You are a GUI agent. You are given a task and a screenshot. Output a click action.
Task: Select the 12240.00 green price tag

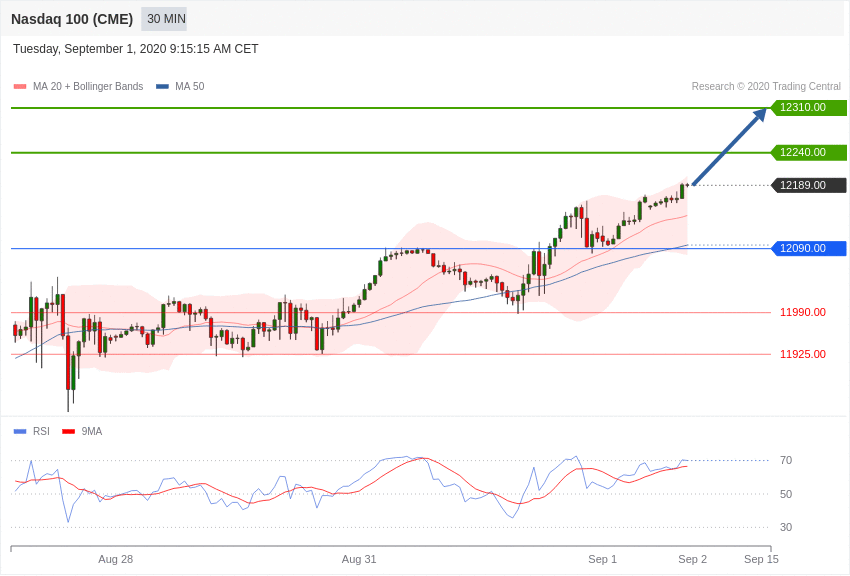(x=808, y=153)
